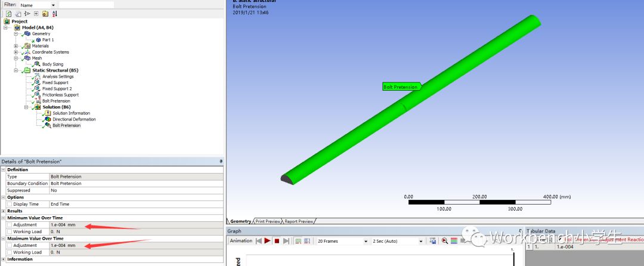Click the folder grouping toolbar icon
Screen dimensions: 644x266
[x=45, y=14]
